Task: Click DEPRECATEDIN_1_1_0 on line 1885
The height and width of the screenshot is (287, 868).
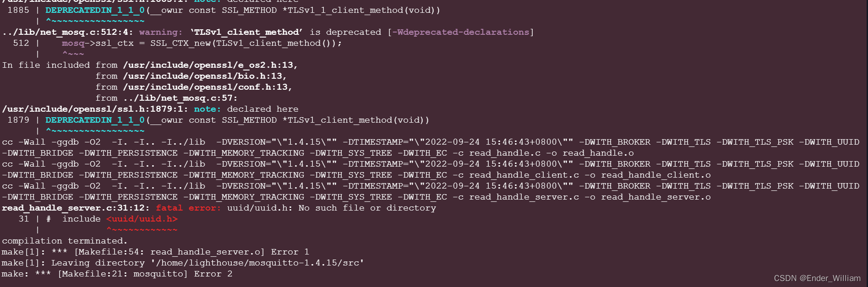Action: pos(95,11)
